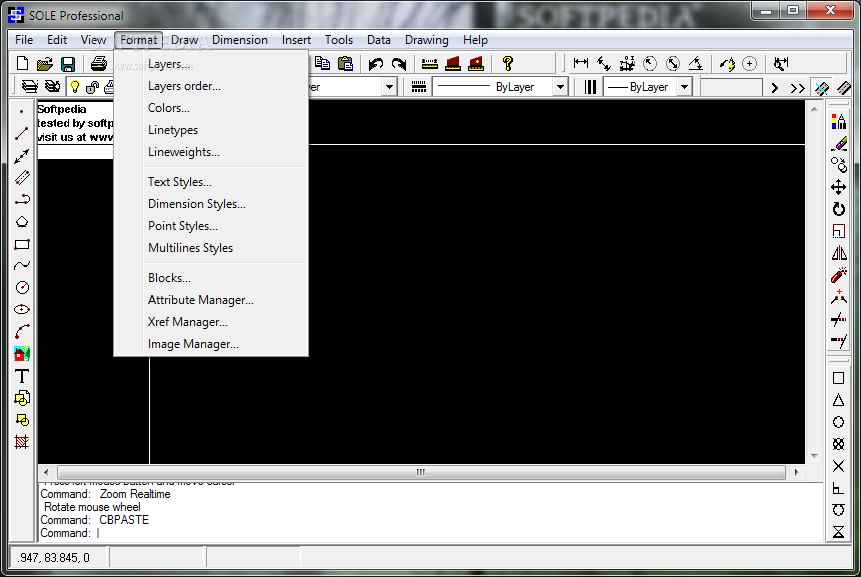The image size is (861, 577).
Task: Enable endpoint snap square icon
Action: click(838, 378)
